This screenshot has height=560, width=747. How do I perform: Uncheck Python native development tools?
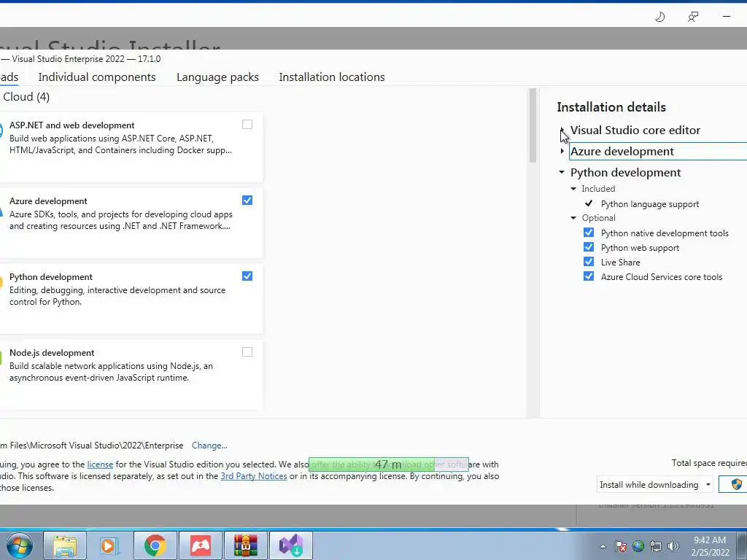pyautogui.click(x=589, y=233)
